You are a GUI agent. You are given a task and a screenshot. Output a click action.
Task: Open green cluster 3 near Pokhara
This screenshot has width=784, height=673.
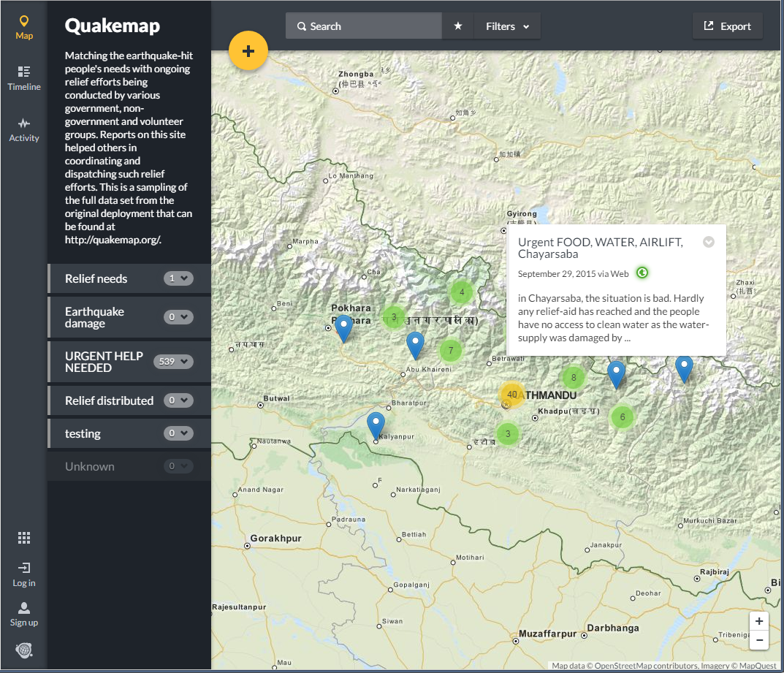pos(394,317)
